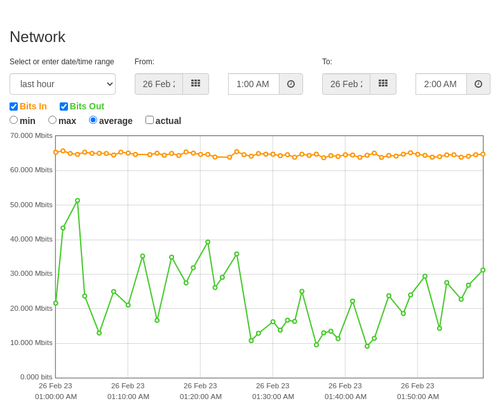The width and height of the screenshot is (500, 403).
Task: Select the average radio button
Action: tap(93, 120)
